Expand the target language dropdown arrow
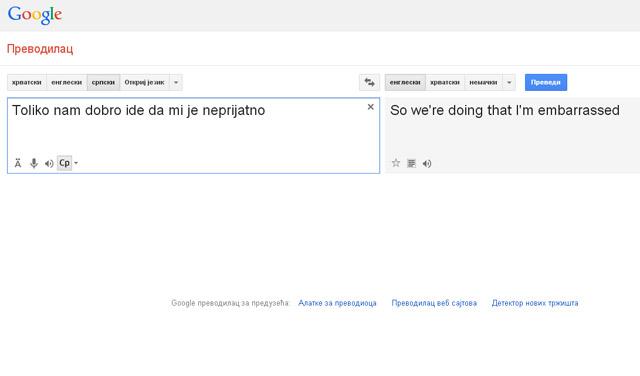The height and width of the screenshot is (376, 640). [x=509, y=82]
